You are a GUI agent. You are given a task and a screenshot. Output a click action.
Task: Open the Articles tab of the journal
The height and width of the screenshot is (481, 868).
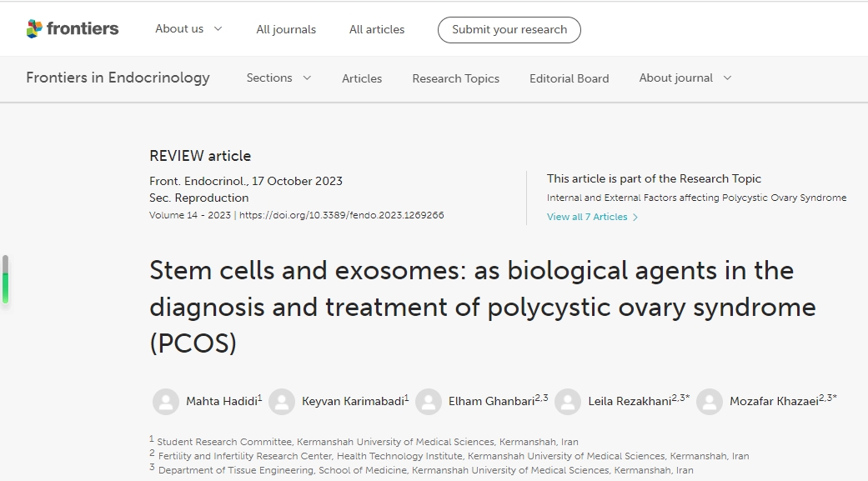pyautogui.click(x=362, y=79)
